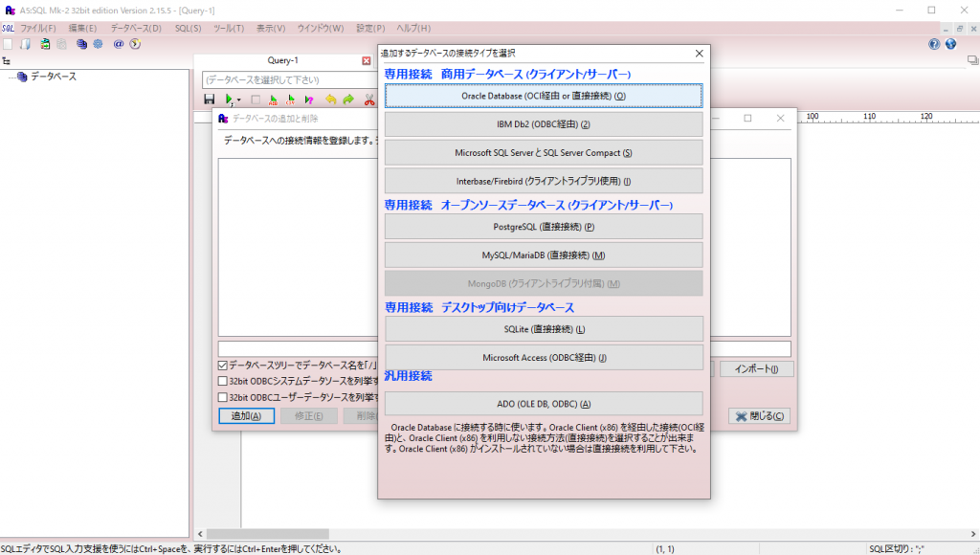Click the save icon in the Query-1 toolbar
This screenshot has width=980, height=555.
[210, 99]
